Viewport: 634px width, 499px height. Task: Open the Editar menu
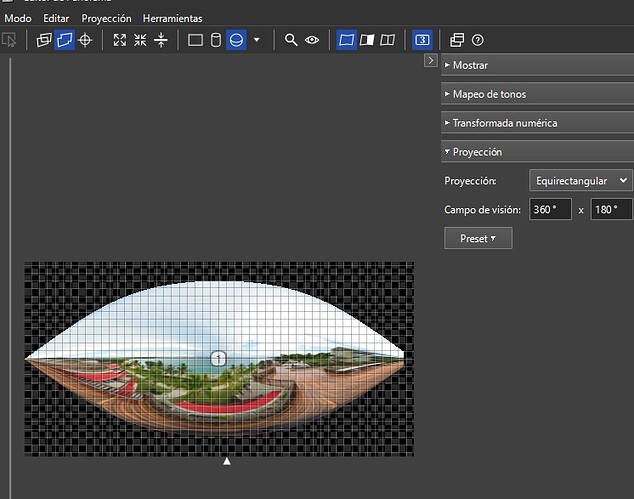56,18
